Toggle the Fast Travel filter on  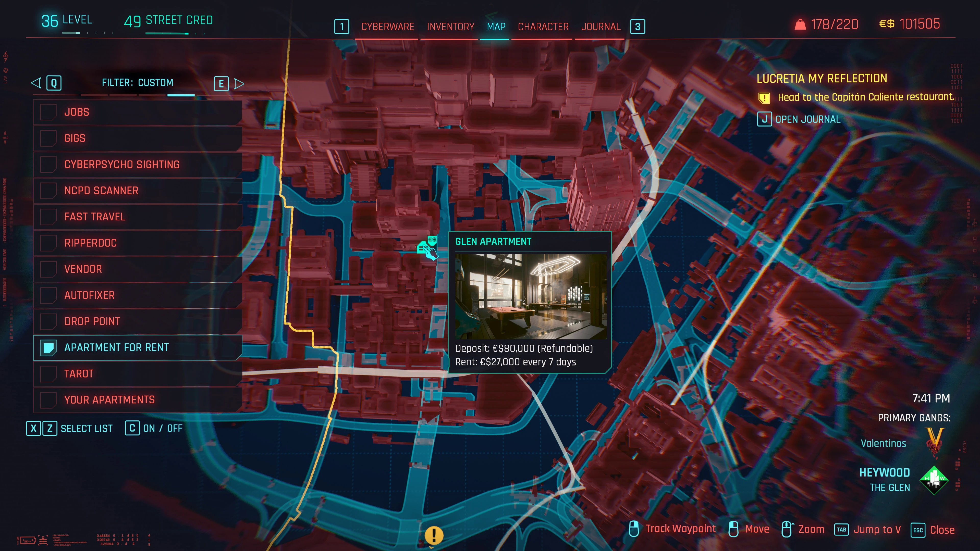48,217
